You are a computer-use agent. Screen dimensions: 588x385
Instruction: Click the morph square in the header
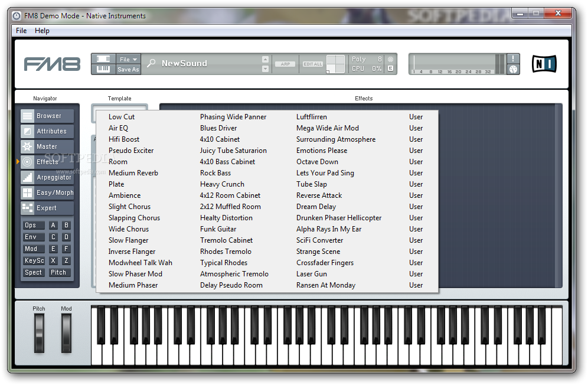[335, 64]
